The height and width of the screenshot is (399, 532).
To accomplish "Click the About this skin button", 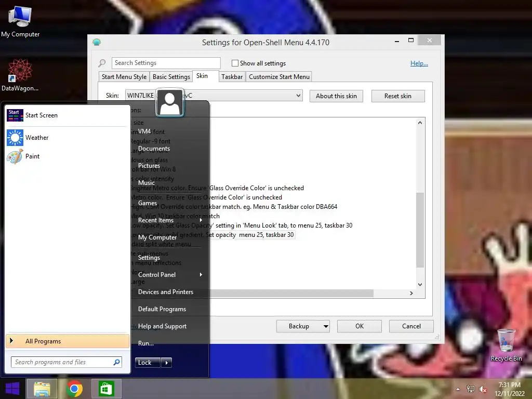I will pyautogui.click(x=336, y=96).
